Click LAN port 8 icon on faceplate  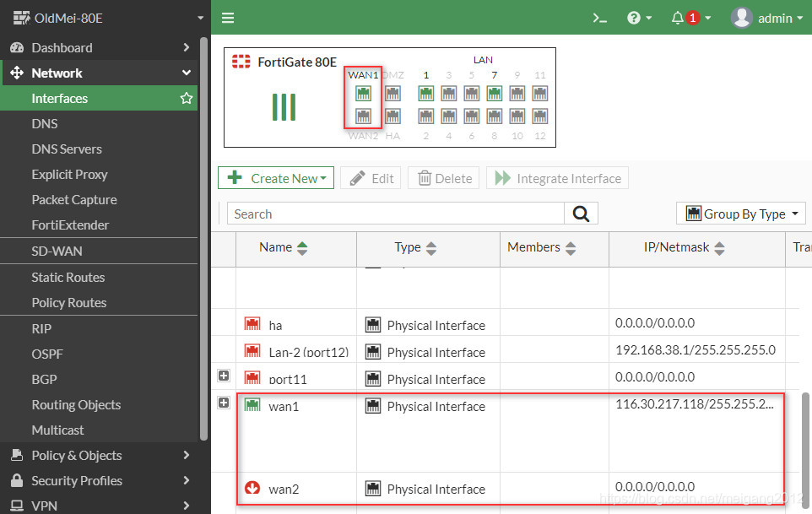[x=495, y=116]
